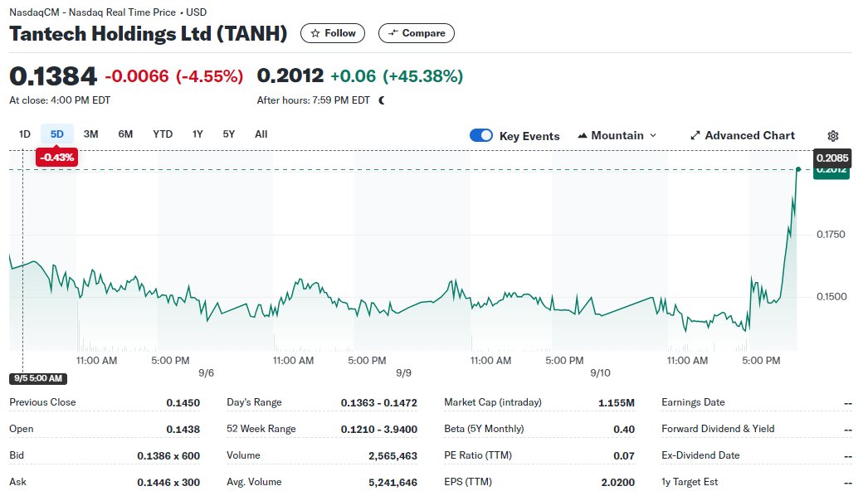Viewport: 868px width, 496px height.
Task: Click the Ask value 0.1446 x 300
Action: [x=168, y=483]
